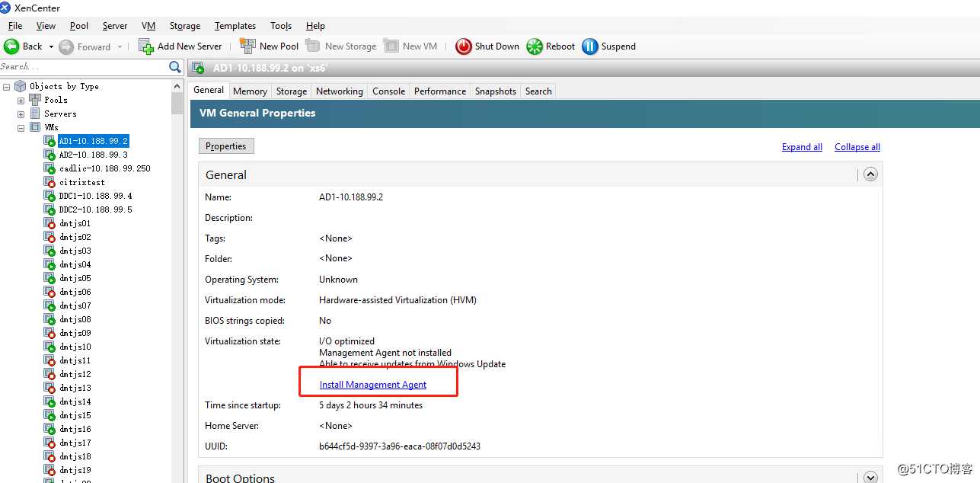The height and width of the screenshot is (483, 980).
Task: Switch to the Storage tab
Action: 292,91
